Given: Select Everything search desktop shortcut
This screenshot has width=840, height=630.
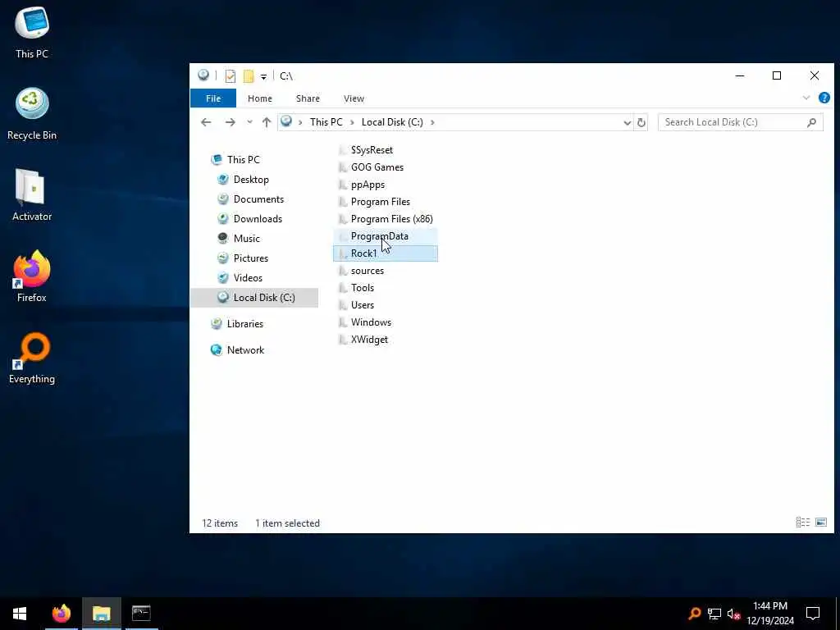Looking at the screenshot, I should pyautogui.click(x=32, y=358).
